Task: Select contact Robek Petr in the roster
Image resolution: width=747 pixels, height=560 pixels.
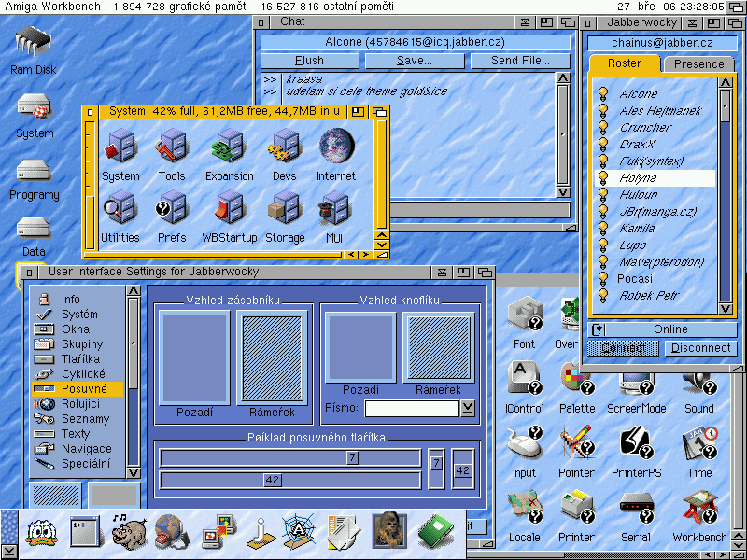Action: pyautogui.click(x=655, y=295)
